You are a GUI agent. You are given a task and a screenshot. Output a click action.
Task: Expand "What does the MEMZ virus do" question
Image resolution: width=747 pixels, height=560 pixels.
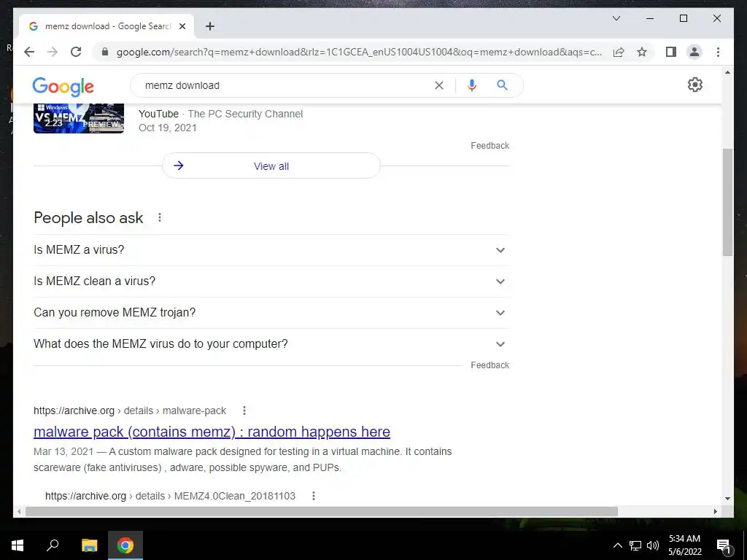click(271, 344)
